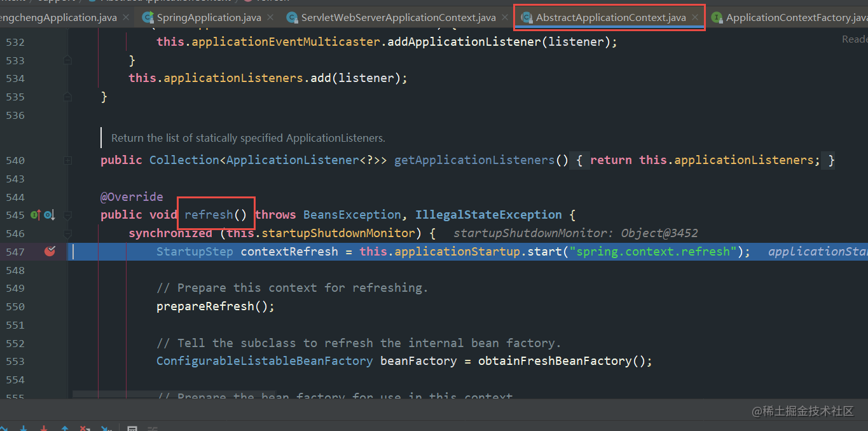Click the addApplicationListener call on line 532
868x431 pixels.
(464, 43)
